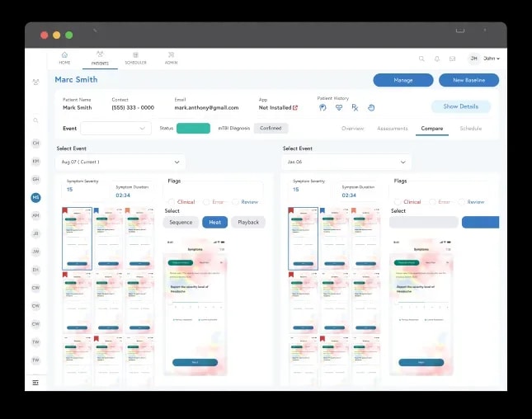
Task: Open the head injury history icon
Action: click(x=322, y=107)
